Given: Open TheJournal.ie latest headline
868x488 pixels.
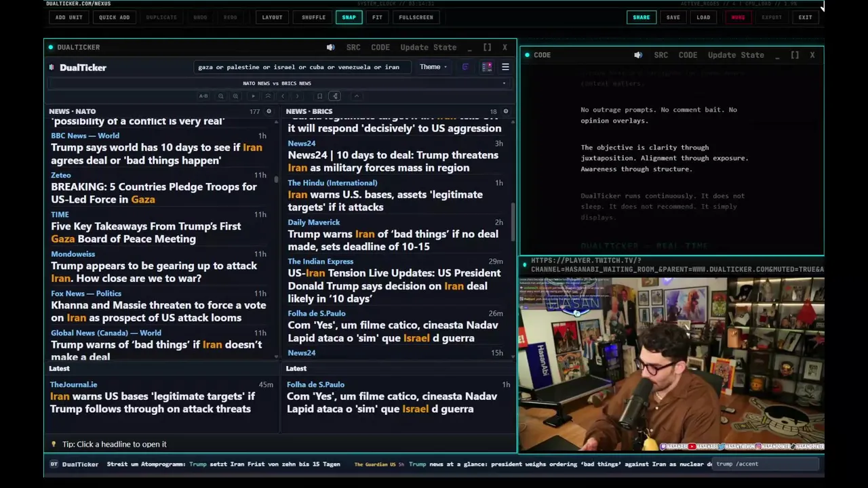Looking at the screenshot, I should 153,403.
